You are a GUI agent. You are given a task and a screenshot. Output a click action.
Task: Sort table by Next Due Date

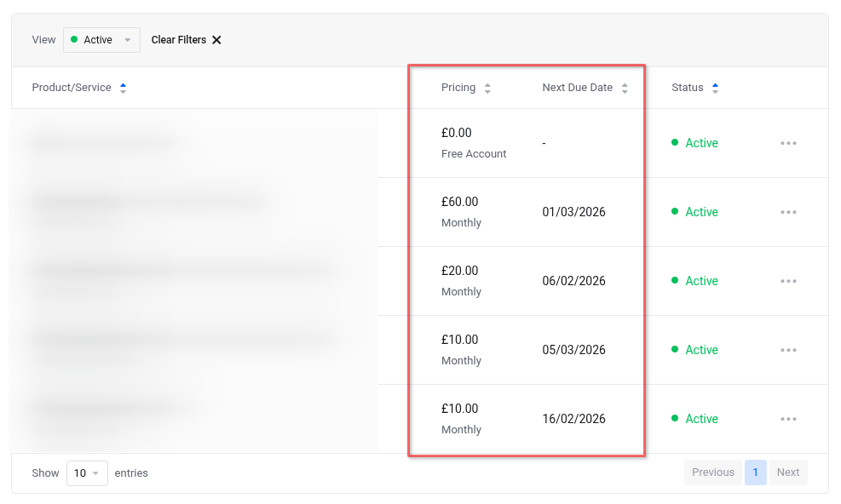(x=625, y=88)
